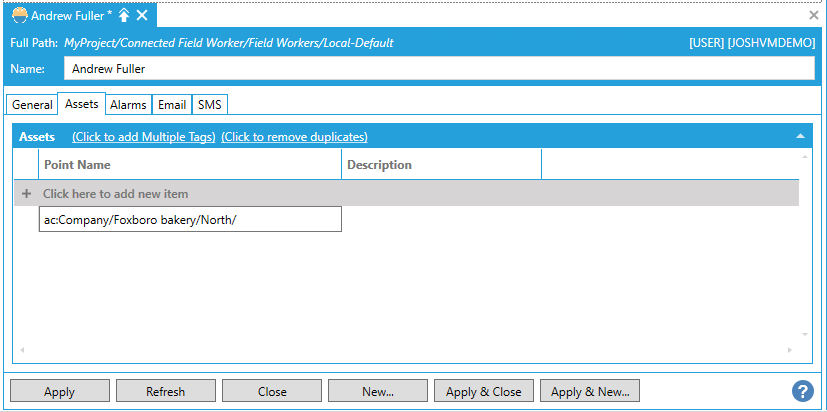Collapse the Assets section panel
827x412 pixels.
pyautogui.click(x=800, y=136)
